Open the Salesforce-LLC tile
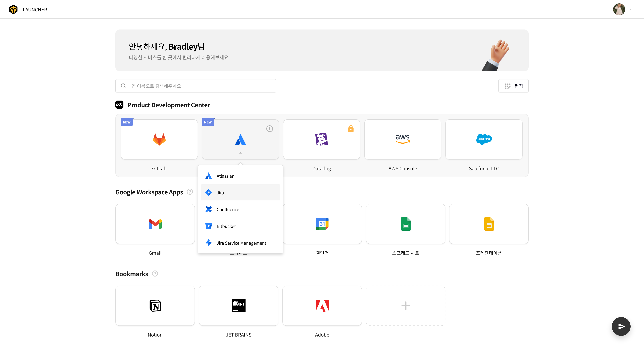The height and width of the screenshot is (362, 644). [x=484, y=139]
